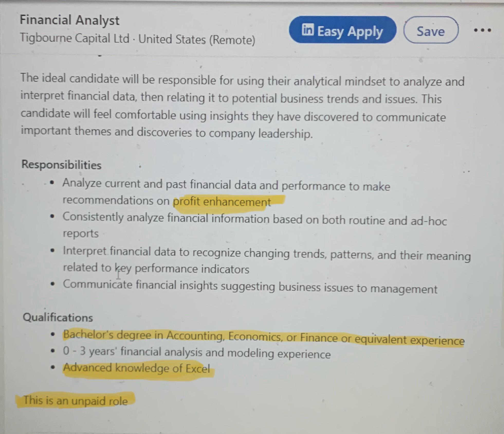Click the 'Analyze current and past financial data' bullet
Image resolution: width=504 pixels, height=434 pixels.
pyautogui.click(x=226, y=193)
